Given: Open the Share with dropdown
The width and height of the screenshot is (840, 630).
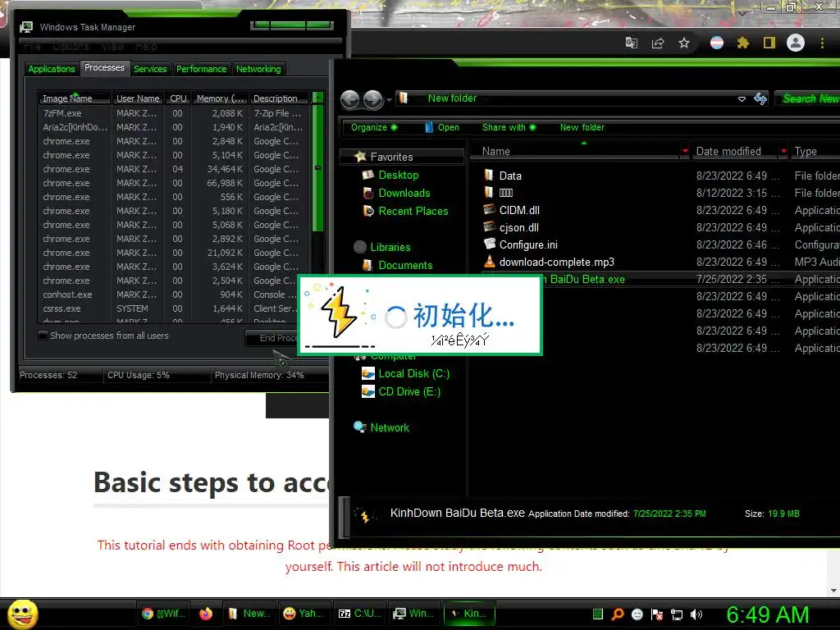Looking at the screenshot, I should (509, 127).
